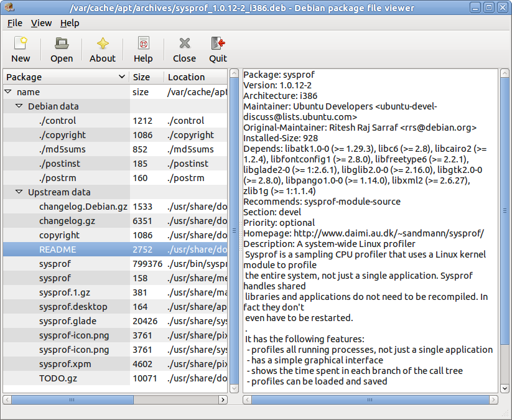Click the down arrow on the vertical scrollbar

tap(504, 388)
